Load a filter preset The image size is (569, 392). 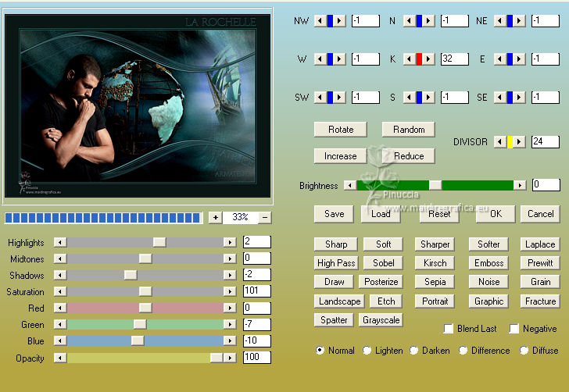tap(381, 214)
